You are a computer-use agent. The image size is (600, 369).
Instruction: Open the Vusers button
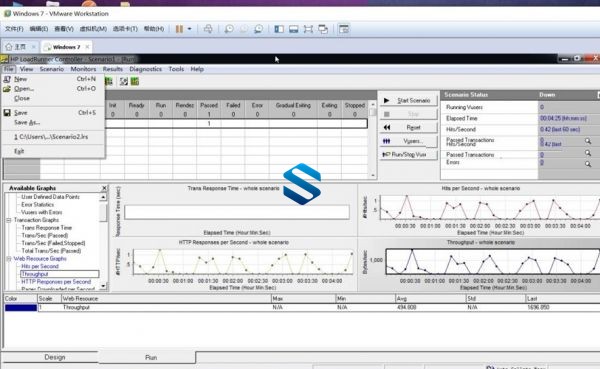click(x=408, y=141)
